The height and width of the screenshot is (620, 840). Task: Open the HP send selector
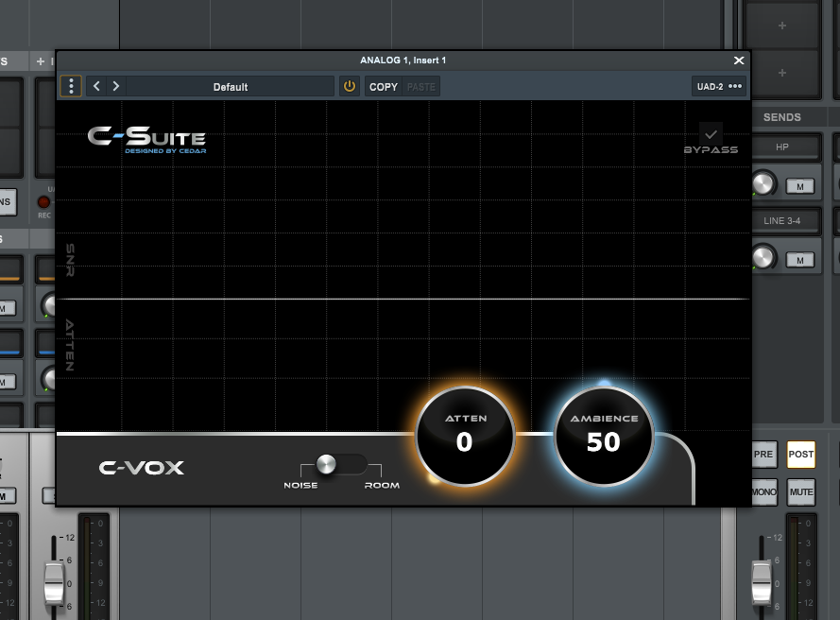point(781,147)
